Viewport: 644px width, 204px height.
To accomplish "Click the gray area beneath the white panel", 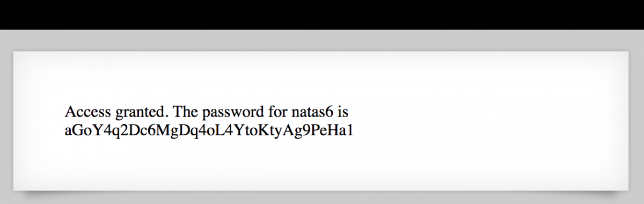I will [x=322, y=199].
